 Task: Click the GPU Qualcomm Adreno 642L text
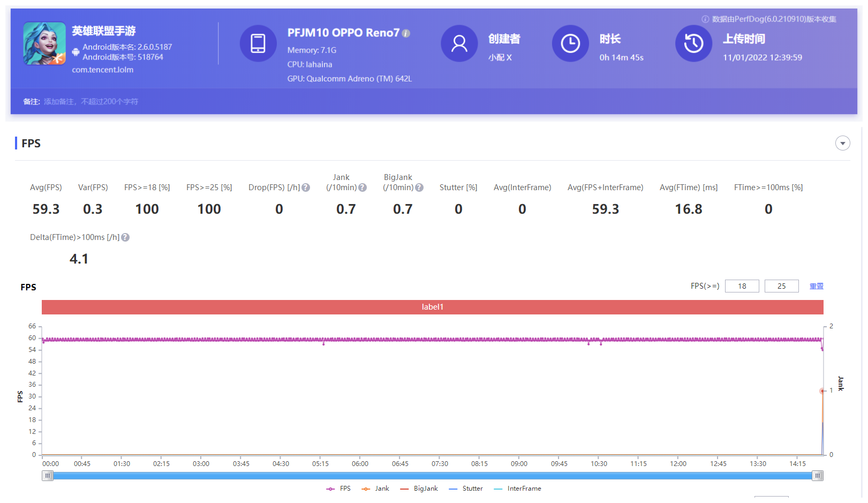(350, 79)
